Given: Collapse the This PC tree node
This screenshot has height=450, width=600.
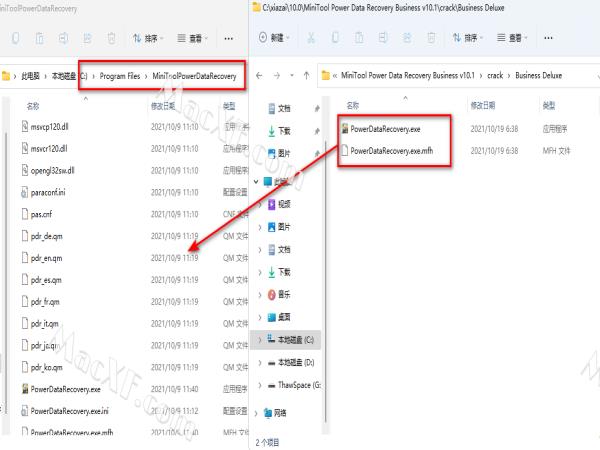Looking at the screenshot, I should click(x=256, y=181).
